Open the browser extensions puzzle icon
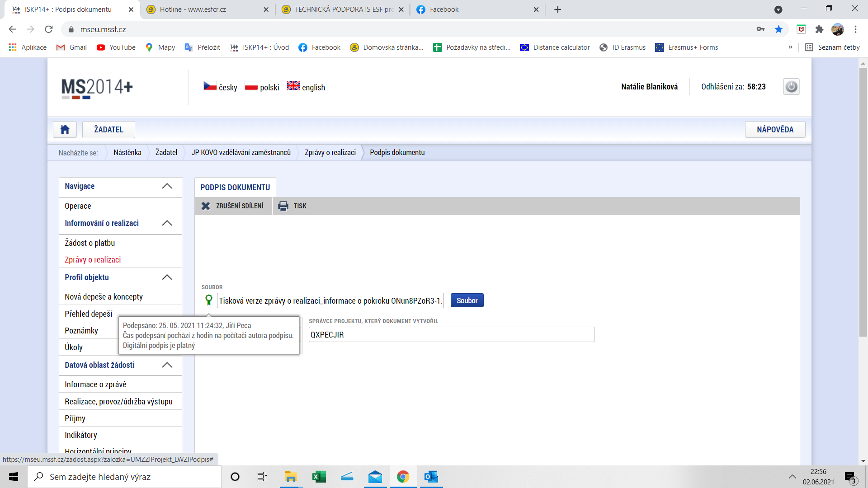868x488 pixels. coord(819,29)
